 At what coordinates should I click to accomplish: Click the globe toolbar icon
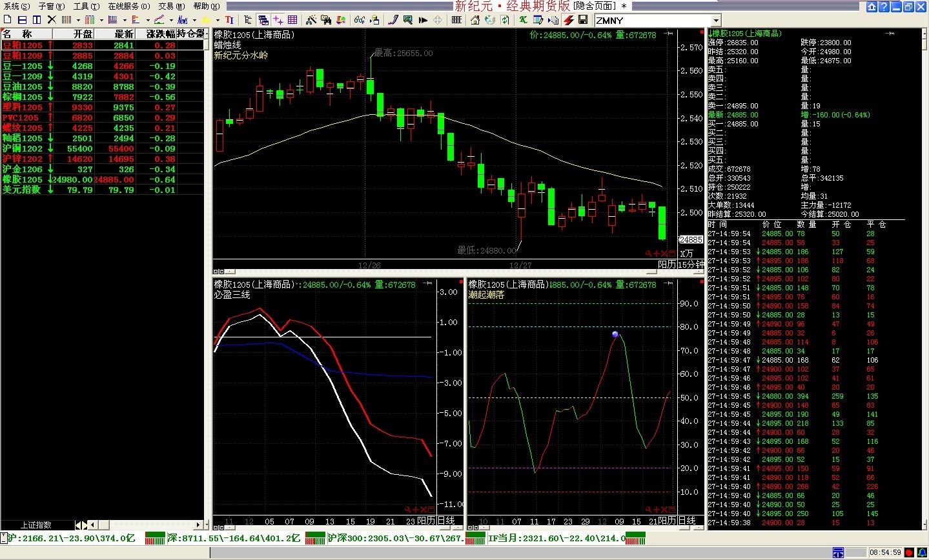tap(489, 20)
